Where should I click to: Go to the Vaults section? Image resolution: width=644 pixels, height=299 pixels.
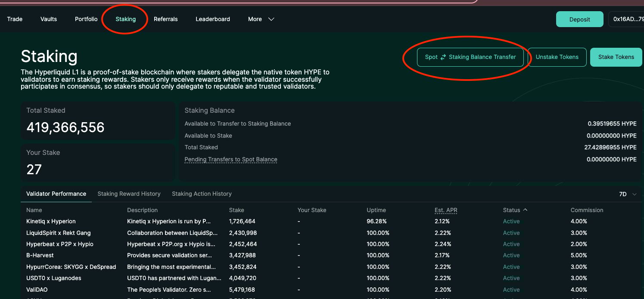pyautogui.click(x=49, y=19)
